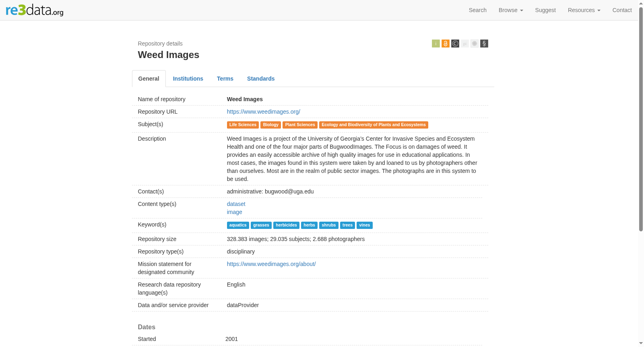This screenshot has width=644, height=347.
Task: Click the 'Weed Images' page heading
Action: [168, 55]
